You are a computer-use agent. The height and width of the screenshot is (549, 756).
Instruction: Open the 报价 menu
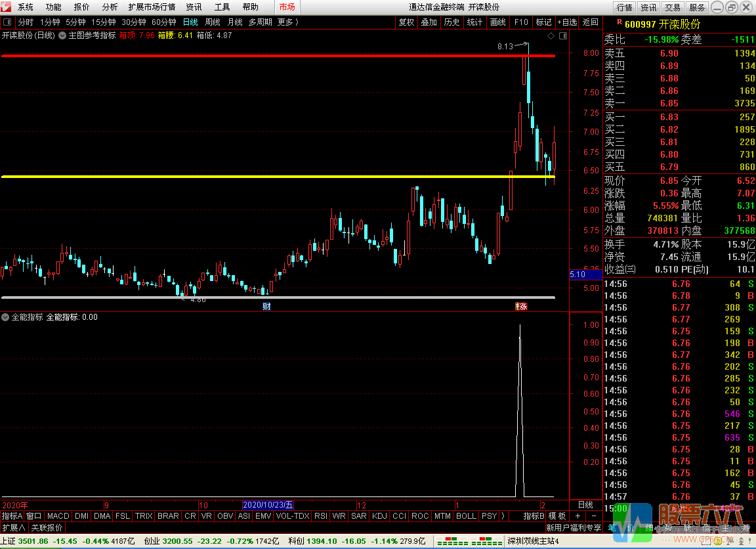pos(81,7)
